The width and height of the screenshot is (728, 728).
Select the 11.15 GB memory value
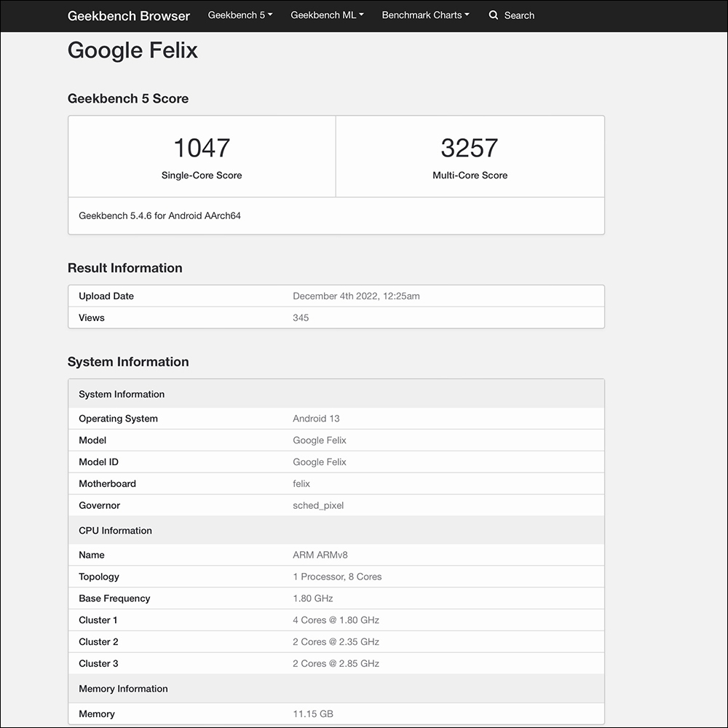313,713
